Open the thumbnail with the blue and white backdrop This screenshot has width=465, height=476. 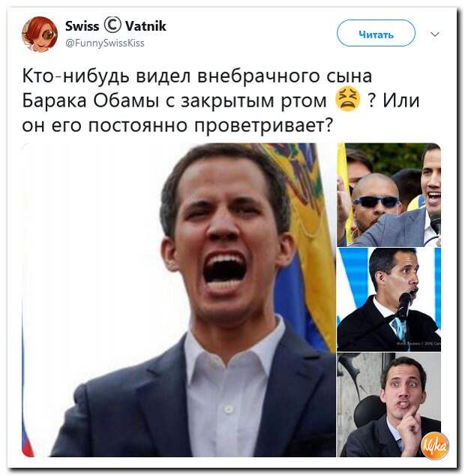(x=388, y=300)
